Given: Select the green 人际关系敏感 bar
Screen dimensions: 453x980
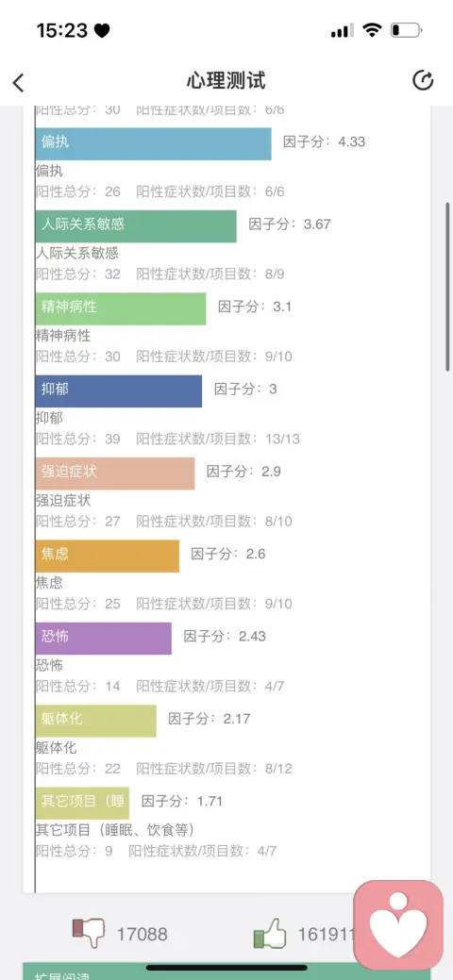Looking at the screenshot, I should click(x=136, y=226).
